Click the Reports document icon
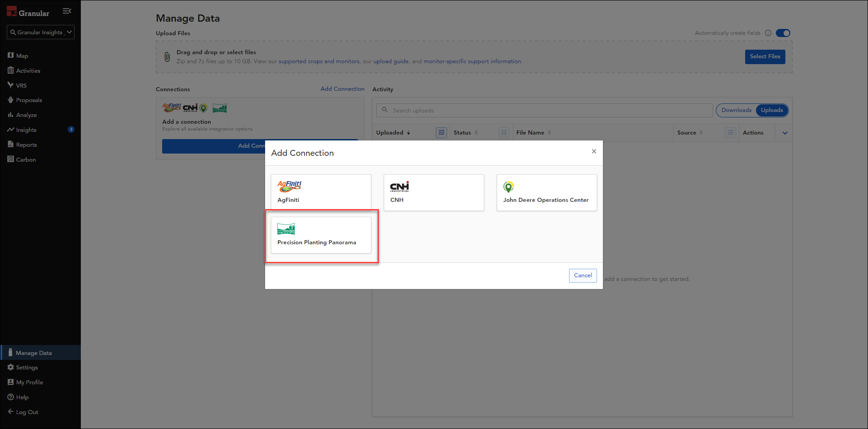This screenshot has width=868, height=429. pos(10,144)
